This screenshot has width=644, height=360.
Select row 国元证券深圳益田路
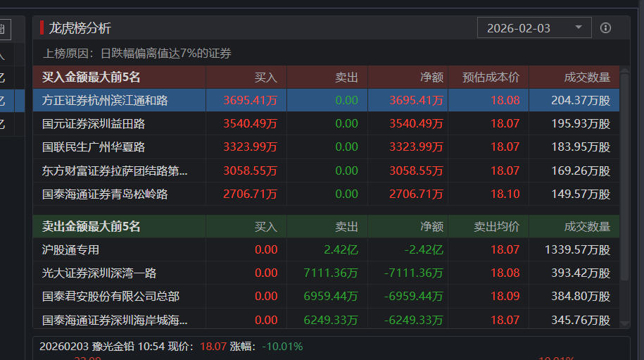coord(326,124)
